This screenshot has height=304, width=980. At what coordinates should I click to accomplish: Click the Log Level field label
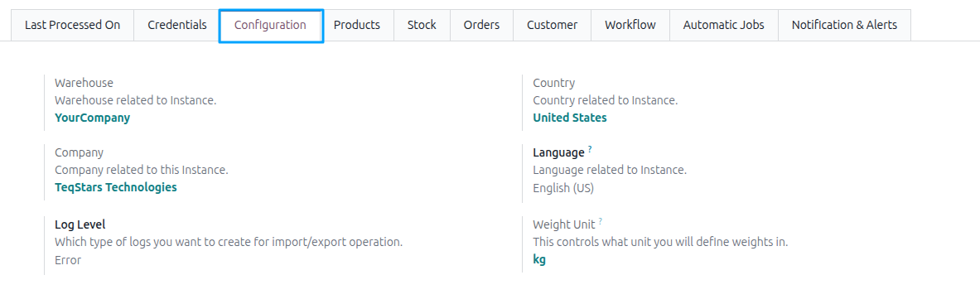tap(80, 224)
